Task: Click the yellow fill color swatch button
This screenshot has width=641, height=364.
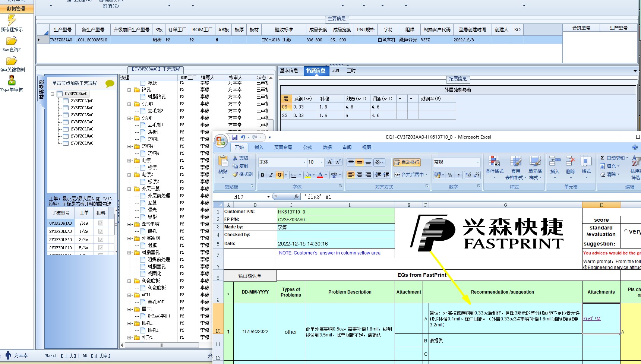Action: 308,175
